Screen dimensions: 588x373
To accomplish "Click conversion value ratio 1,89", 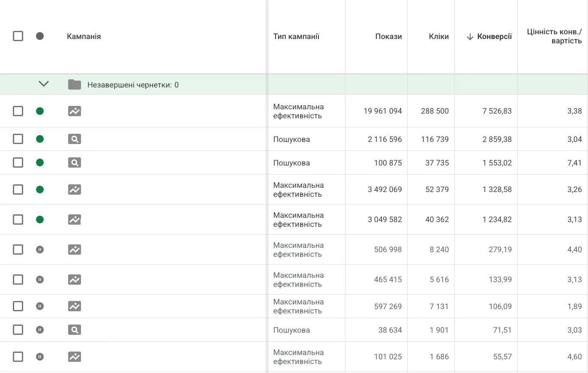I will click(575, 307).
